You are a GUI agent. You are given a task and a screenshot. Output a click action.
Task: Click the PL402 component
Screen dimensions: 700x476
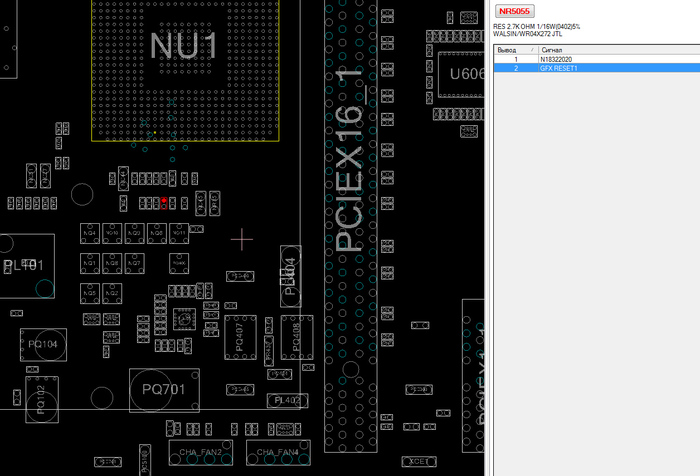[286, 401]
